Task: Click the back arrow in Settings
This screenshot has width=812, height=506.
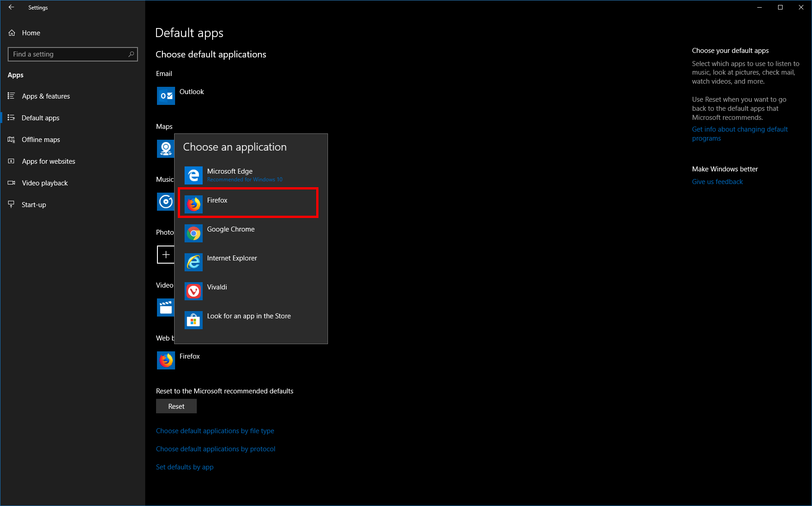Action: tap(11, 7)
